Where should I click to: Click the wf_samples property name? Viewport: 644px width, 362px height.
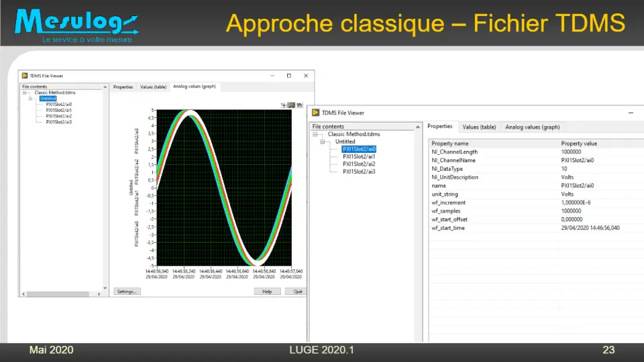446,211
